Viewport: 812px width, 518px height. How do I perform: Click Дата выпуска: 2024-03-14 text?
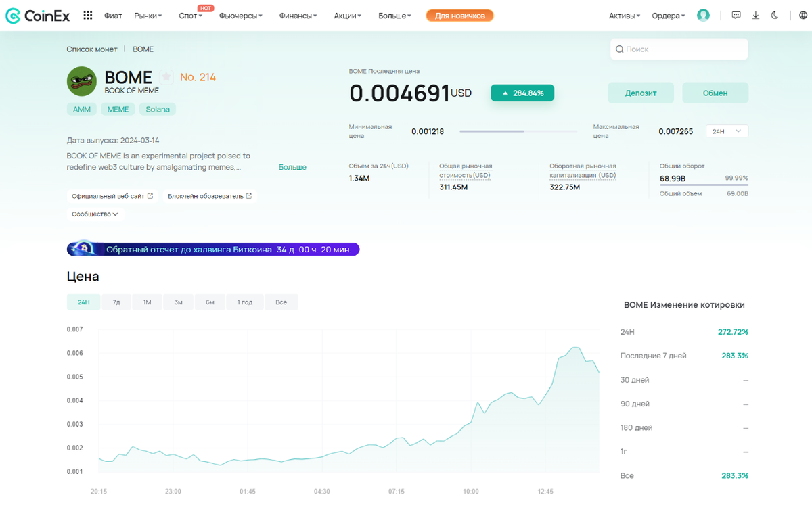pyautogui.click(x=113, y=141)
